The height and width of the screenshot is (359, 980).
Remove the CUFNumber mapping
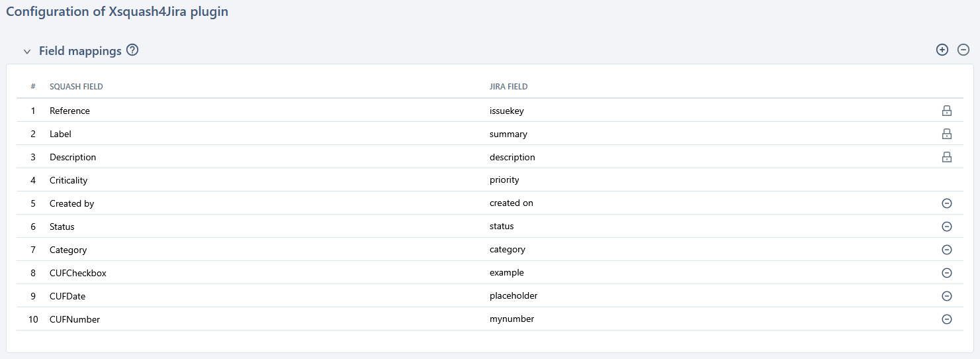point(946,319)
